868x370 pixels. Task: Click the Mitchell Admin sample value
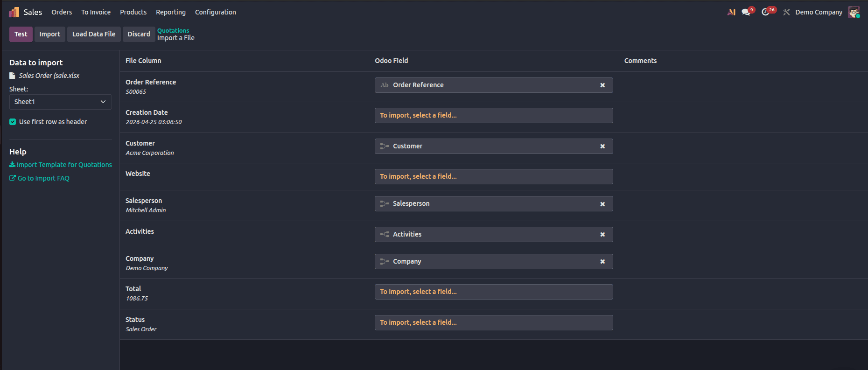click(x=146, y=210)
